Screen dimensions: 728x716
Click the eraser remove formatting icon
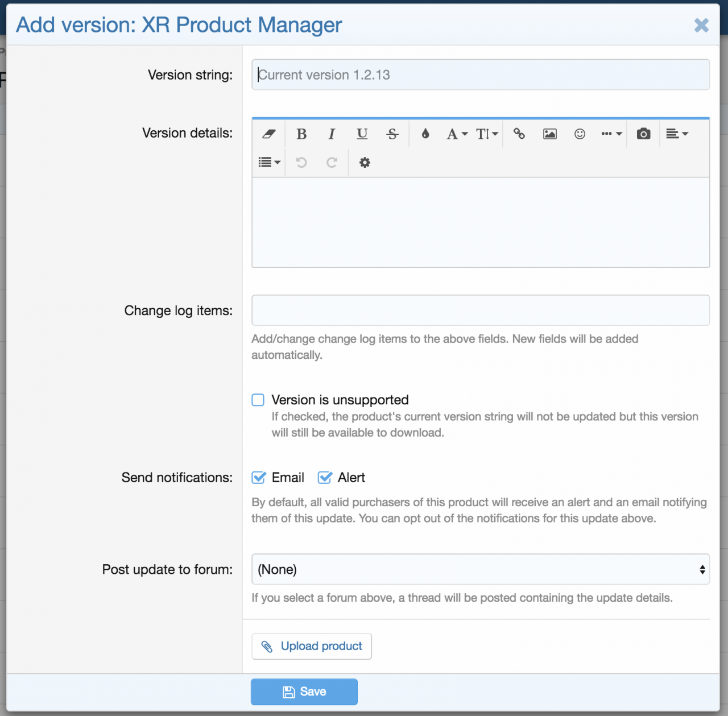click(x=268, y=134)
